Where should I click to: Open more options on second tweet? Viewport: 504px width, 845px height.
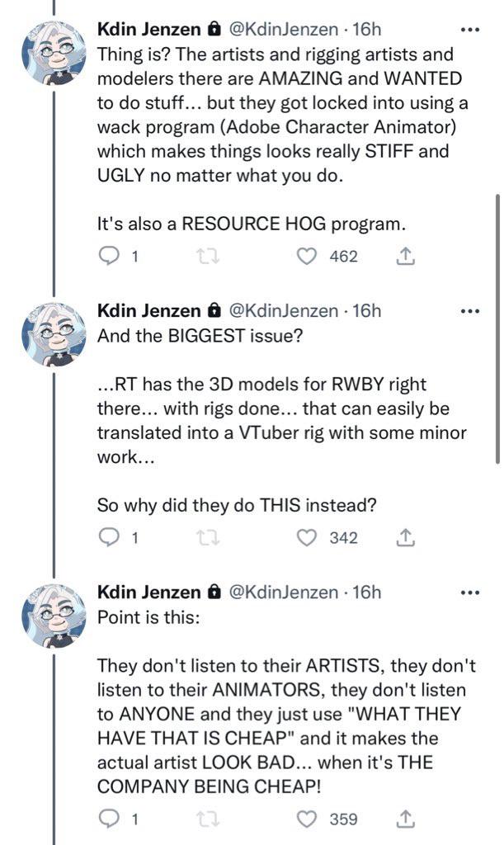[469, 311]
